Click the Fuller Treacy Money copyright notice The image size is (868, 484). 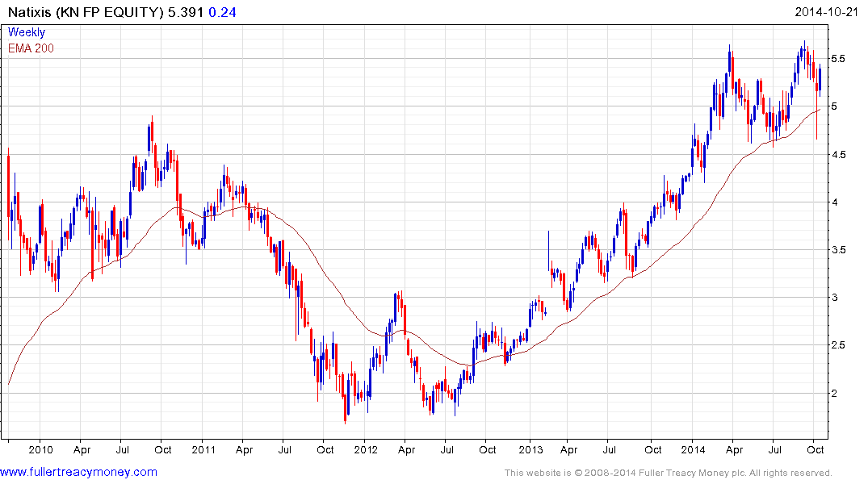coord(668,473)
